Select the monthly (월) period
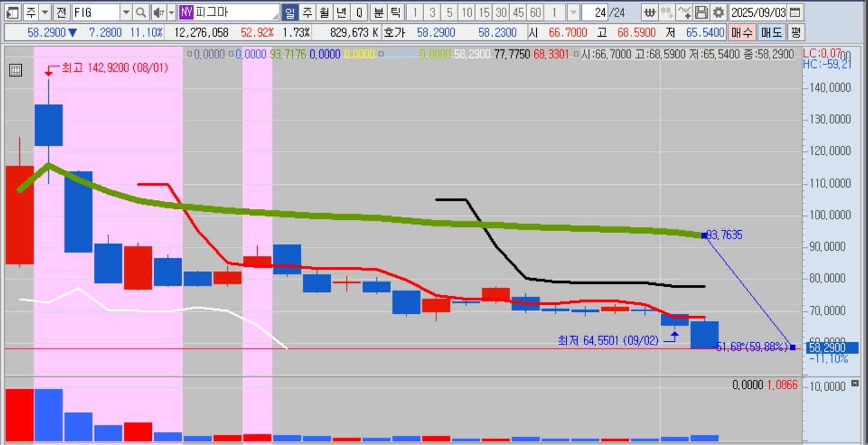Image resolution: width=868 pixels, height=445 pixels. [325, 12]
